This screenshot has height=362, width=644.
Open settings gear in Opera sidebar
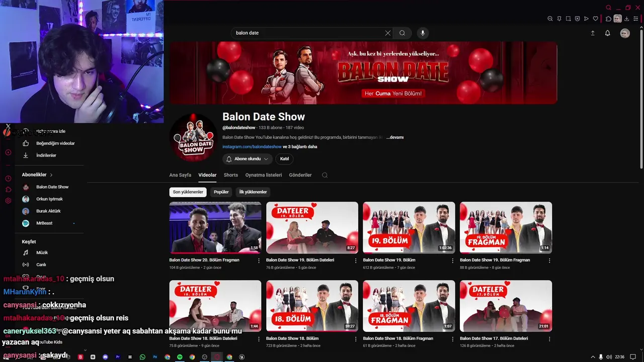pos(8,201)
